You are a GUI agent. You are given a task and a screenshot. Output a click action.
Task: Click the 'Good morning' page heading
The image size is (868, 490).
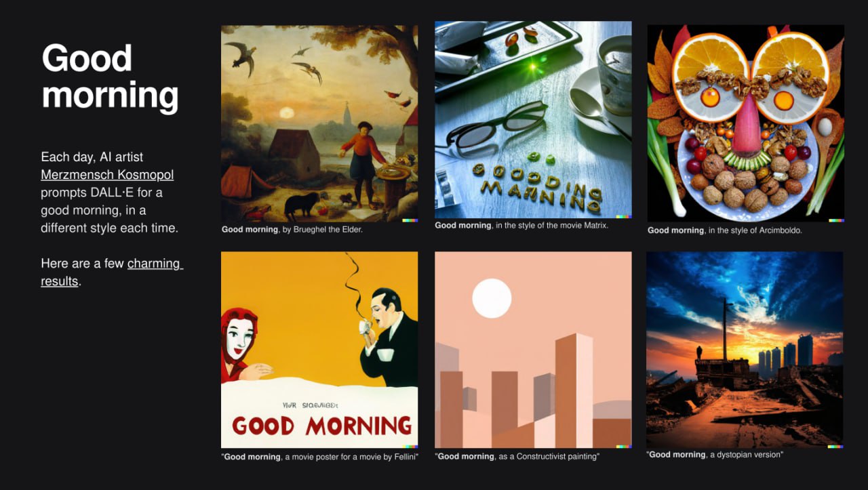point(110,76)
